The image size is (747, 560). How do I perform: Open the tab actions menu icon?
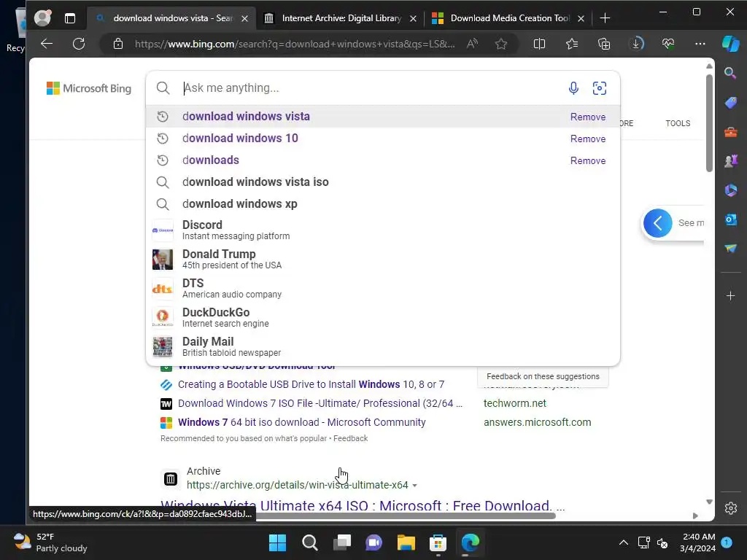[x=70, y=18]
